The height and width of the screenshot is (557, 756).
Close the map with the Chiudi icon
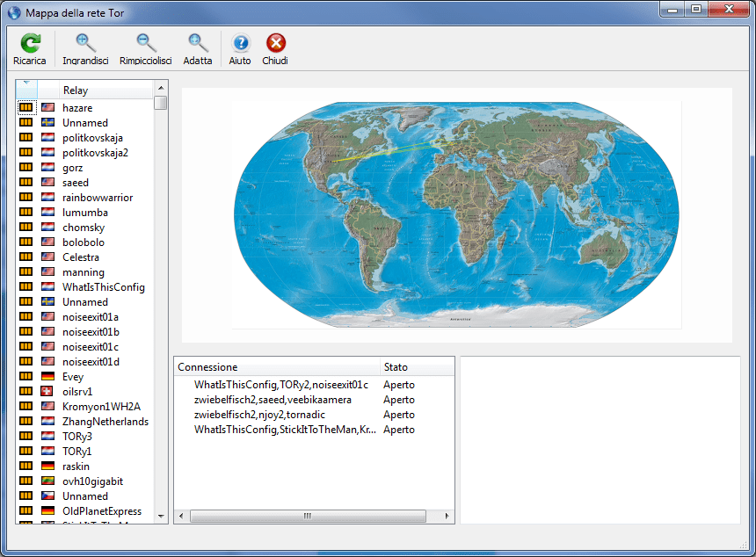275,43
